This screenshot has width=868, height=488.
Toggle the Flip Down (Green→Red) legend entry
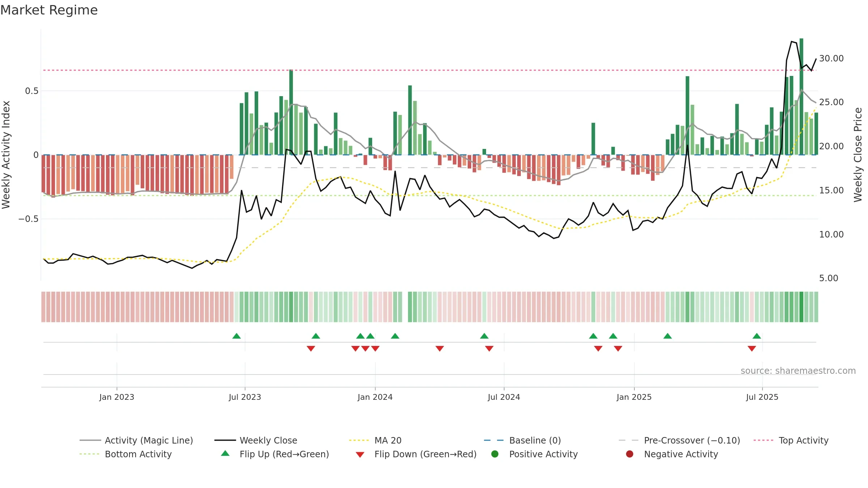[416, 454]
